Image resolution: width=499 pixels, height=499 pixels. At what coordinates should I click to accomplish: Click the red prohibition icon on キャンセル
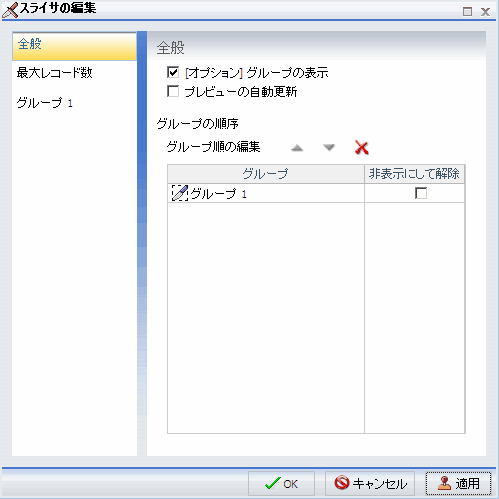[342, 483]
